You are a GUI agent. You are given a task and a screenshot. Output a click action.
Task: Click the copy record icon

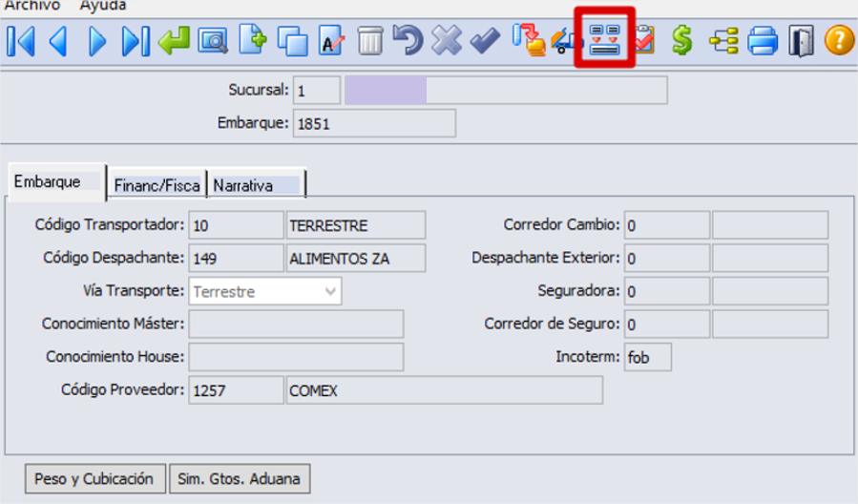pos(292,41)
